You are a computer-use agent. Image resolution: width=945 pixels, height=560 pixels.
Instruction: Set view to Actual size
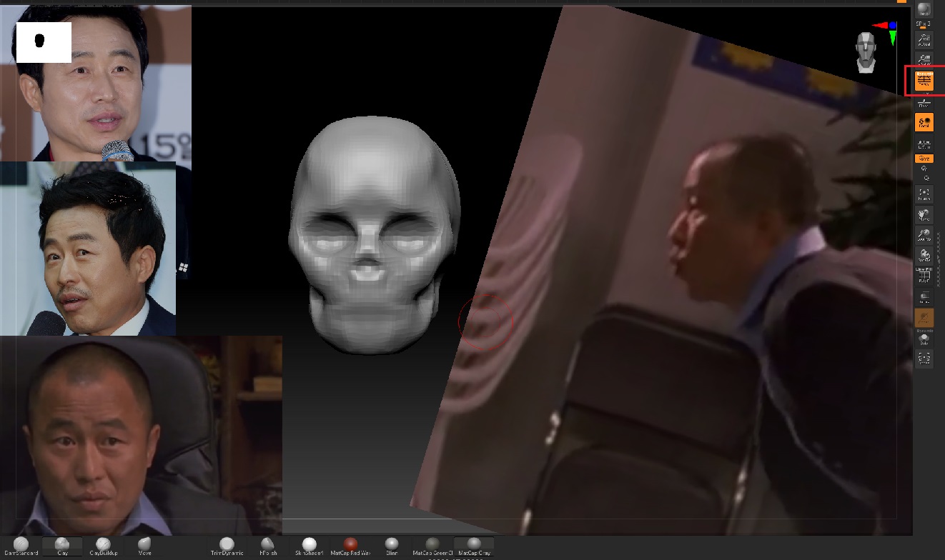(x=924, y=39)
